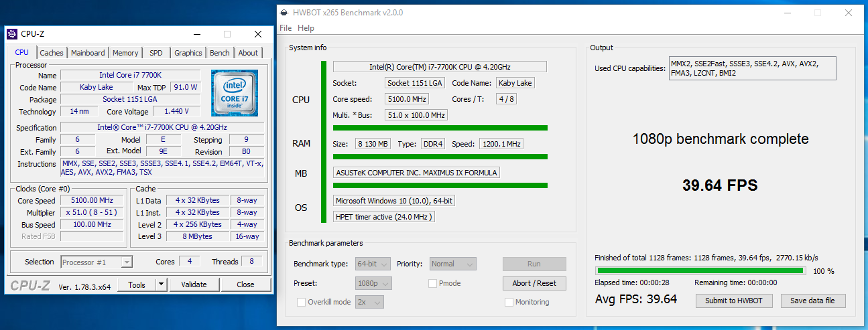
Task: Switch to the CPU tab in CPU-Z
Action: tap(22, 53)
